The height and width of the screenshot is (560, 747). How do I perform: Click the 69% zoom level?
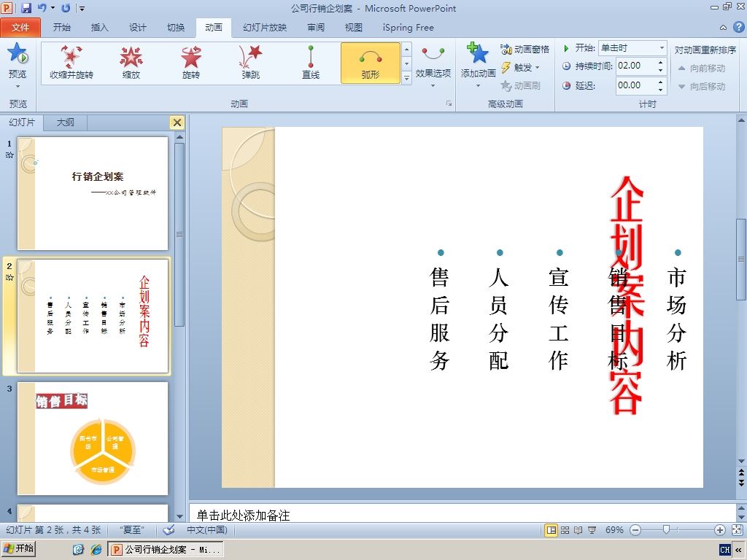(x=614, y=530)
